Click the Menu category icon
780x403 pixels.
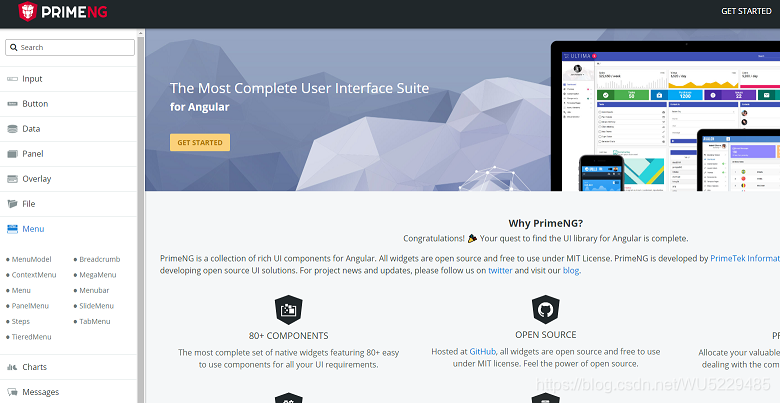pos(12,229)
